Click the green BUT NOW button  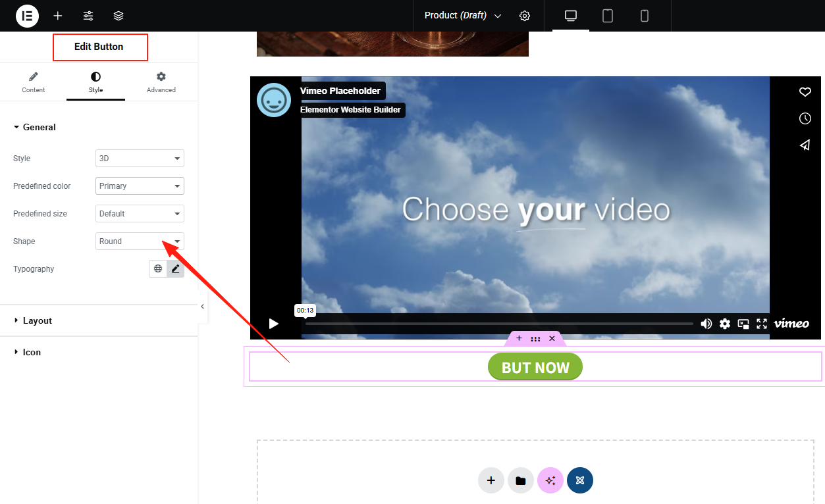coord(535,367)
